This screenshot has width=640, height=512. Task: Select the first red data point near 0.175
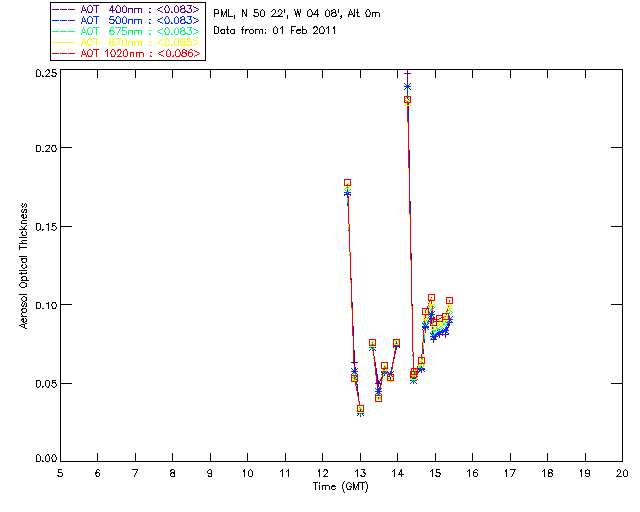coord(347,183)
